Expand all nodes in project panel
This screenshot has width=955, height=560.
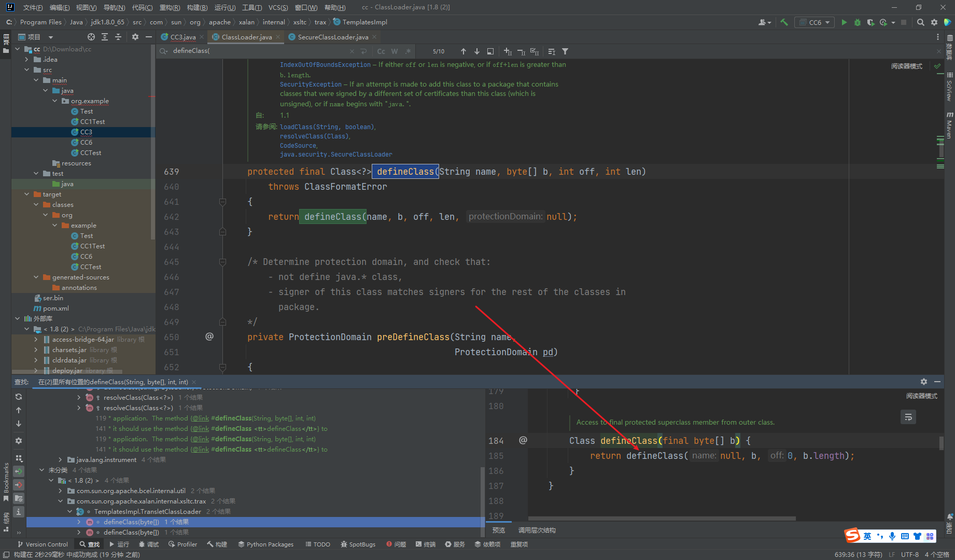(105, 37)
